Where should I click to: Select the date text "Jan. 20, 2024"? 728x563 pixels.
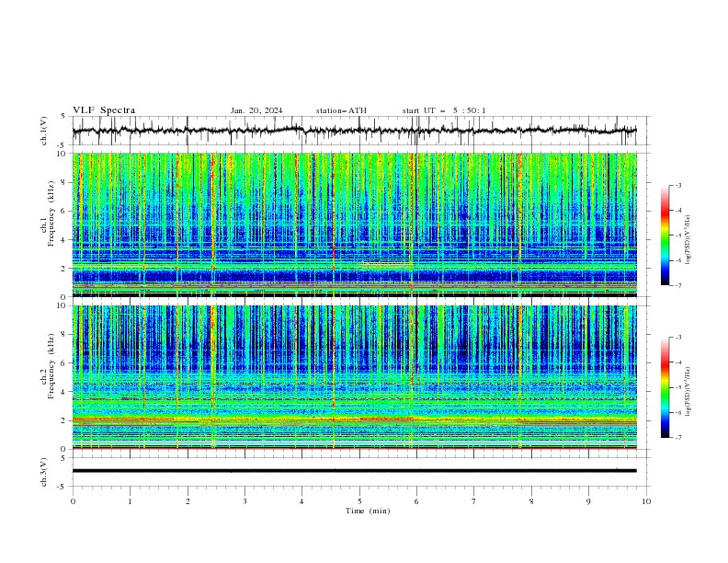pos(256,110)
